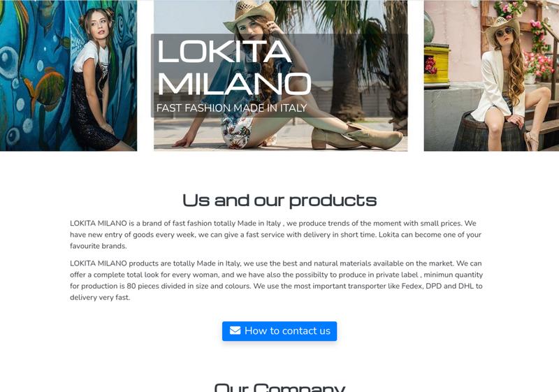Click the pink flowers in the right photo

coord(538,66)
